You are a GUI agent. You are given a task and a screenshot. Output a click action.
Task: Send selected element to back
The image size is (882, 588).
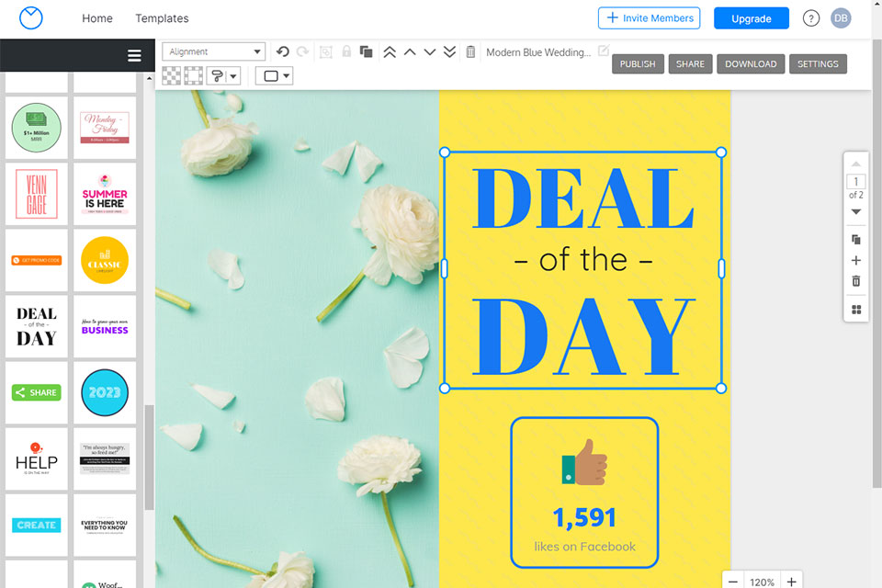[x=449, y=52]
